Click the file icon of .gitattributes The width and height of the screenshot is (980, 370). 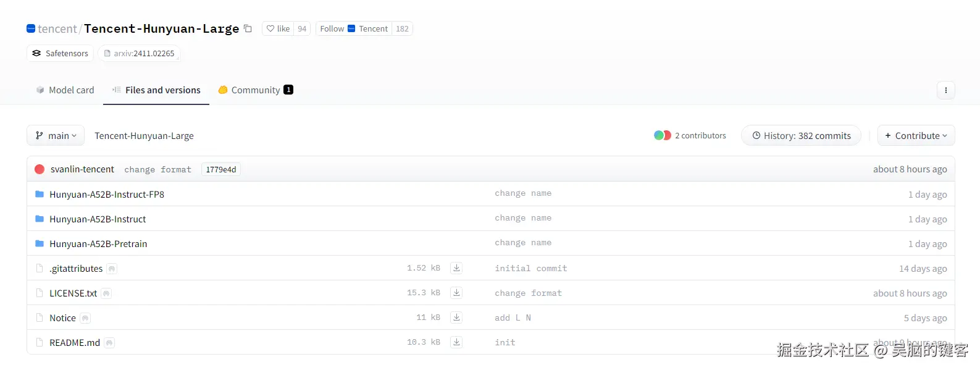tap(40, 268)
